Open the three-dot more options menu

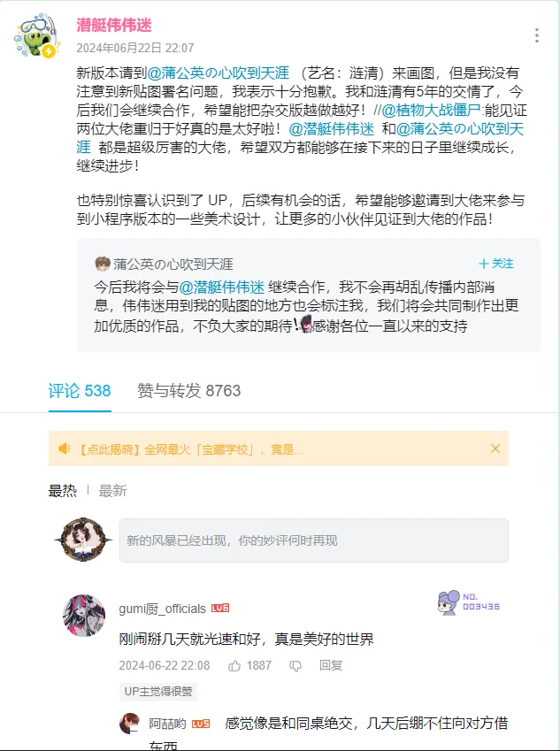[536, 35]
